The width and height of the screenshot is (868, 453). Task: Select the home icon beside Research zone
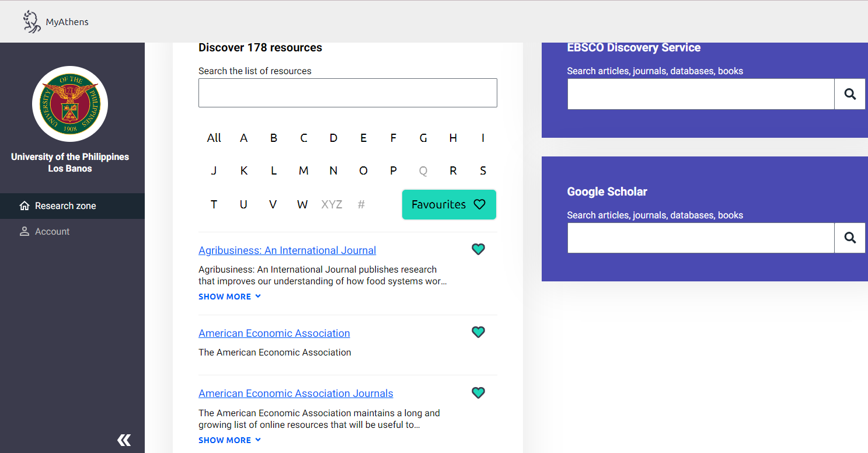click(24, 205)
